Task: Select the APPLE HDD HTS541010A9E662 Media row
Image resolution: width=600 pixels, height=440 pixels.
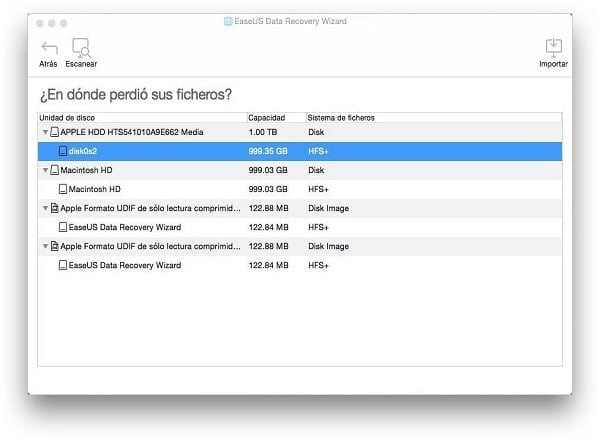Action: pyautogui.click(x=300, y=132)
